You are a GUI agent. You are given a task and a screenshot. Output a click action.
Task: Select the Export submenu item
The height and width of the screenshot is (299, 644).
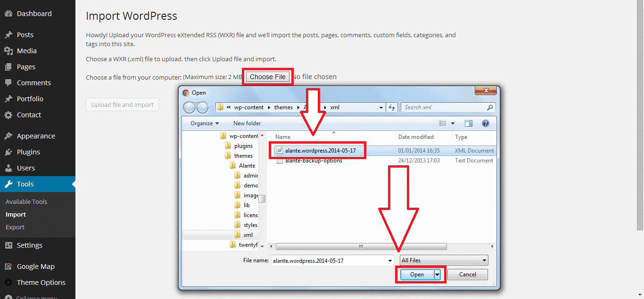pos(15,227)
